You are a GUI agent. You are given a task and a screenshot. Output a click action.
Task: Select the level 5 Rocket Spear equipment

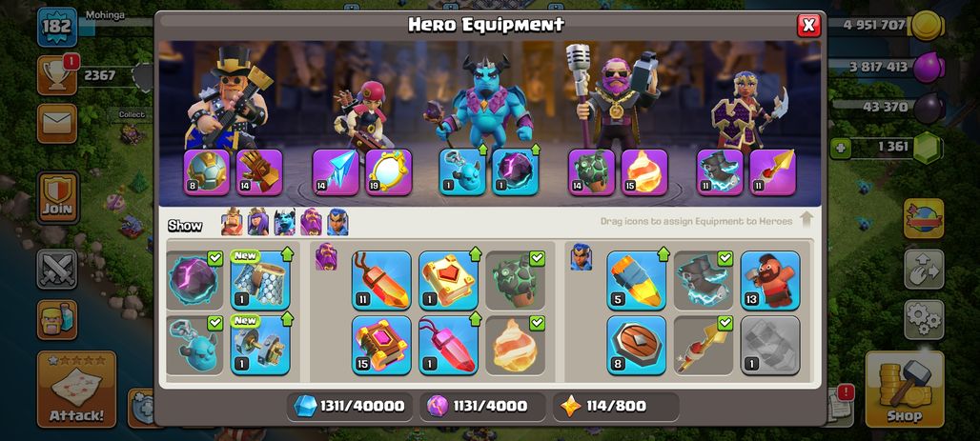(636, 280)
